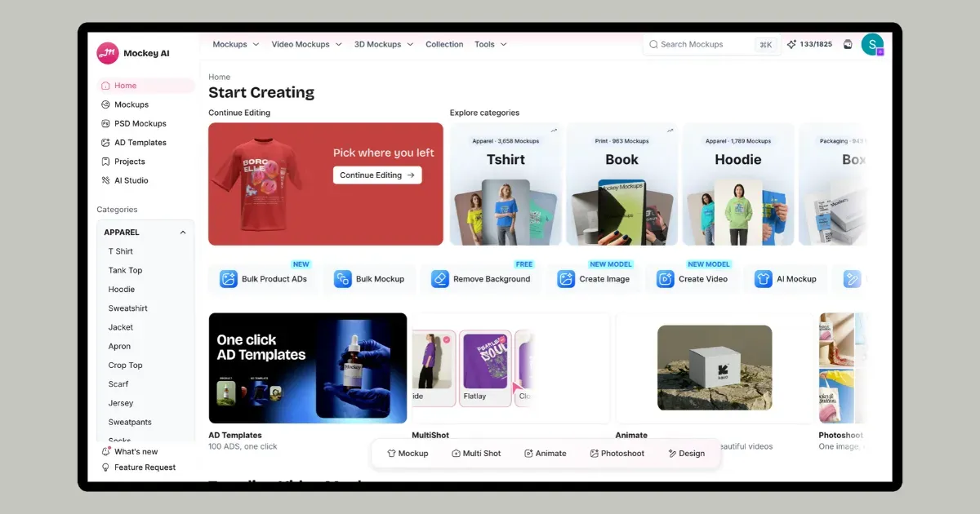
Task: Click the Bulk Product ADs button
Action: tap(264, 279)
